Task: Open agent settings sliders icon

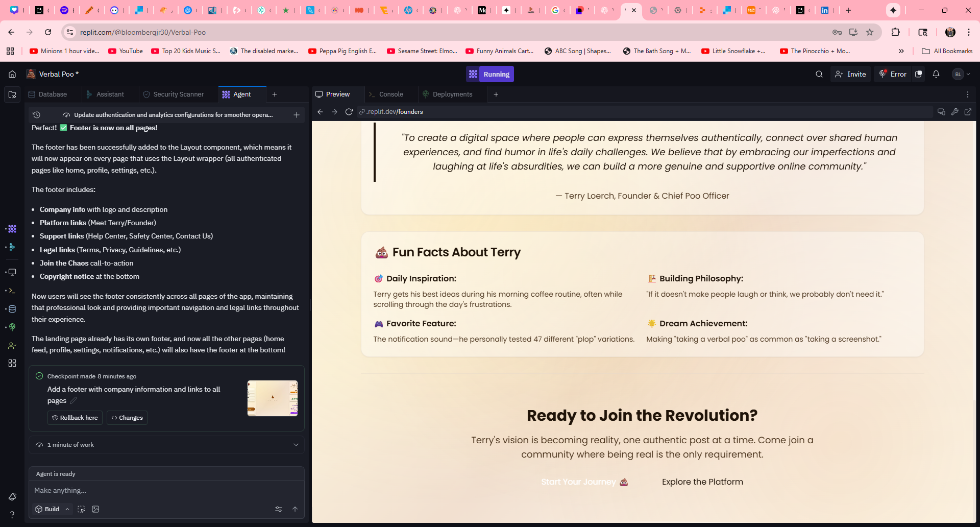Action: [278, 509]
